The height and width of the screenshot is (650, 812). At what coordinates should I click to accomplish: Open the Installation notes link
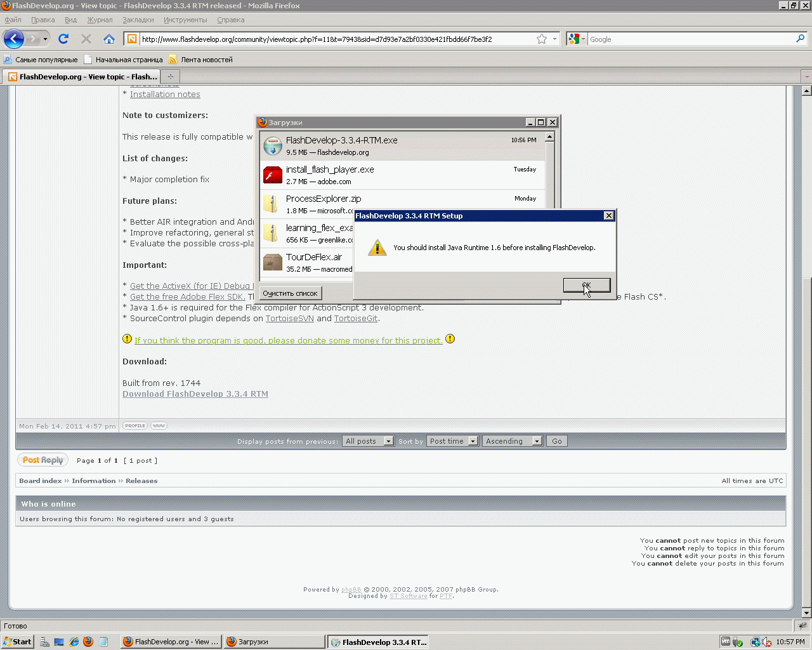[165, 95]
